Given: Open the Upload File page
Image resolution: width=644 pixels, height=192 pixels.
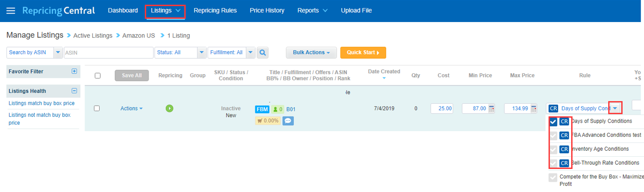Looking at the screenshot, I should coord(356,10).
